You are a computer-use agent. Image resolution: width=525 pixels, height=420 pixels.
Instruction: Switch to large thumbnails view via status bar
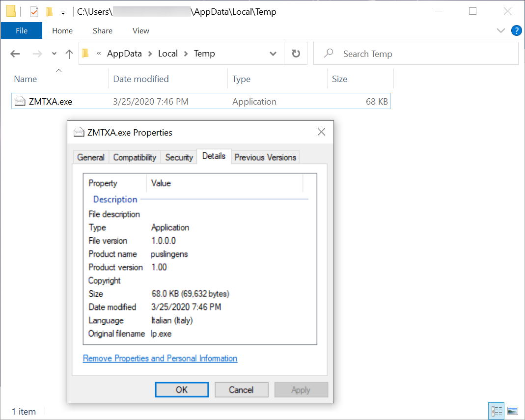pyautogui.click(x=513, y=411)
